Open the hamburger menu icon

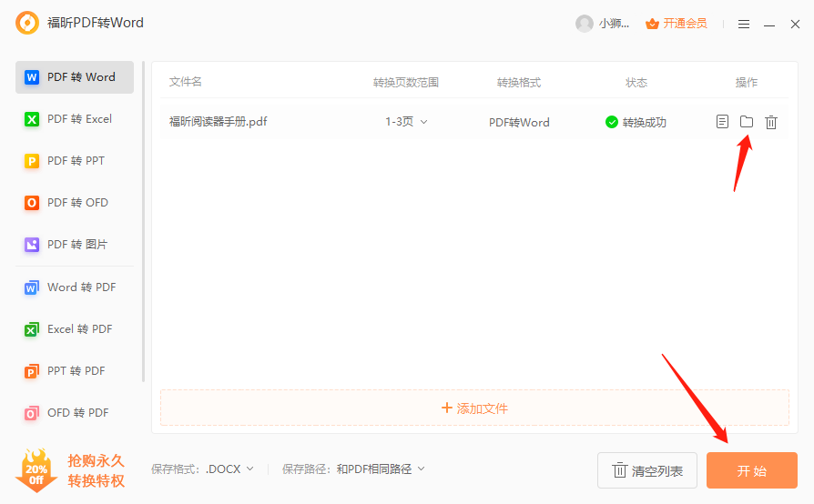[x=744, y=24]
